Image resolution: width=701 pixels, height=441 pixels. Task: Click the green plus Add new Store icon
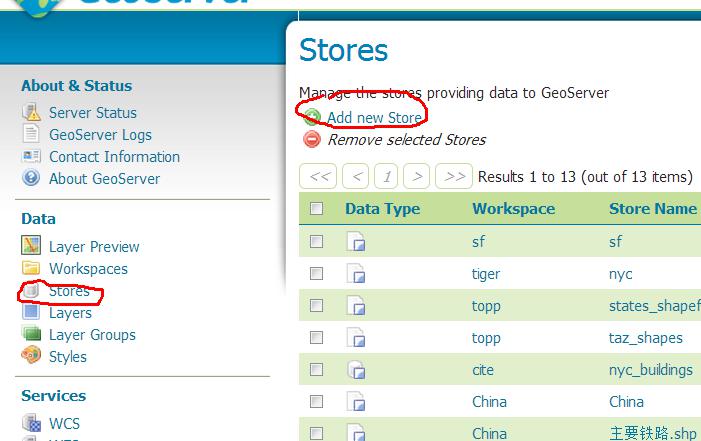coord(312,117)
